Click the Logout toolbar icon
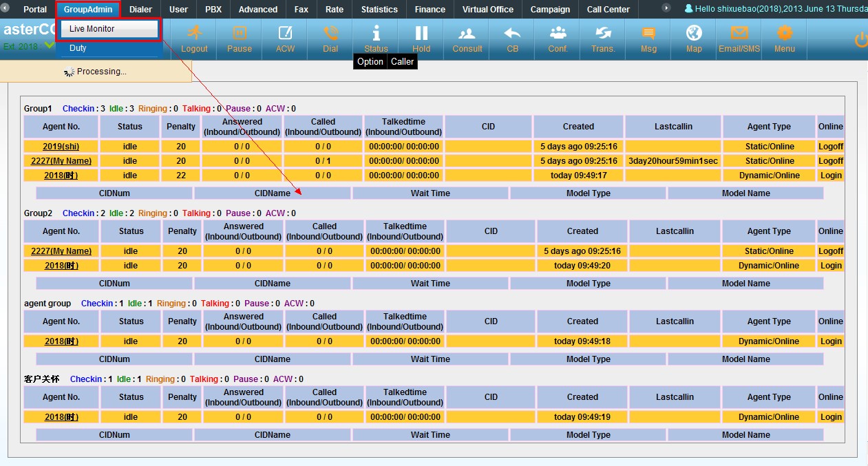The image size is (868, 466). click(x=194, y=39)
